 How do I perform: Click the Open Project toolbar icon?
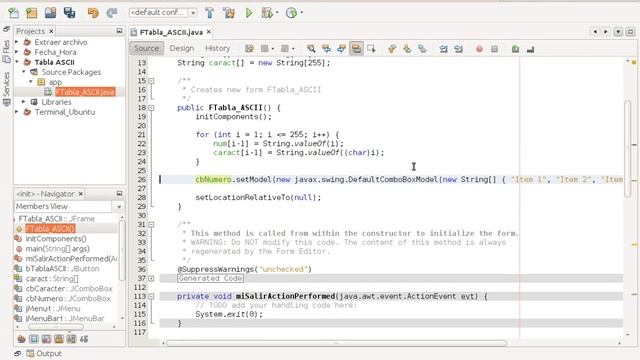click(x=50, y=13)
